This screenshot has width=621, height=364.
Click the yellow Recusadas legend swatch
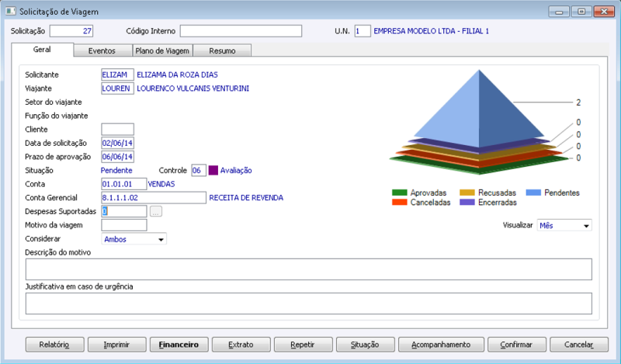467,193
